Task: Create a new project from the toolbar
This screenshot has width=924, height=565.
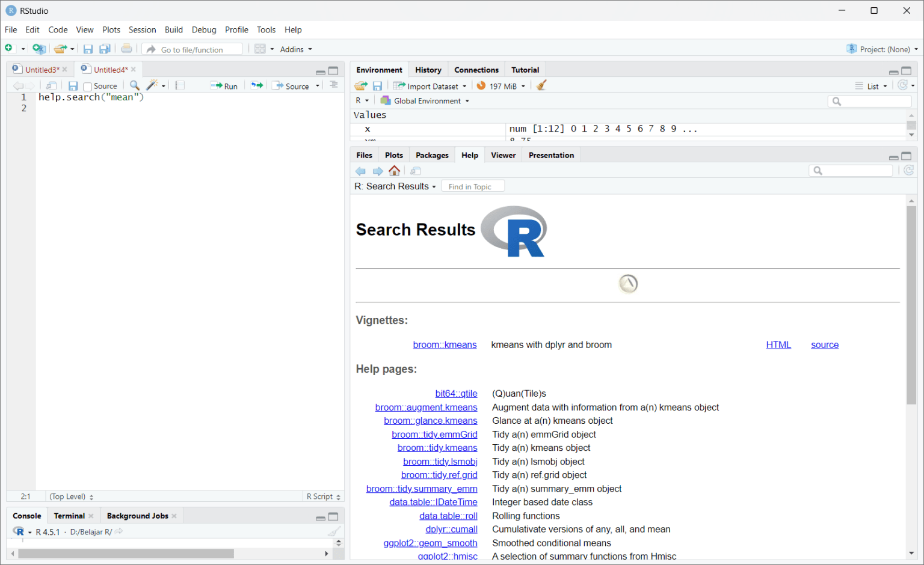Action: [x=39, y=49]
